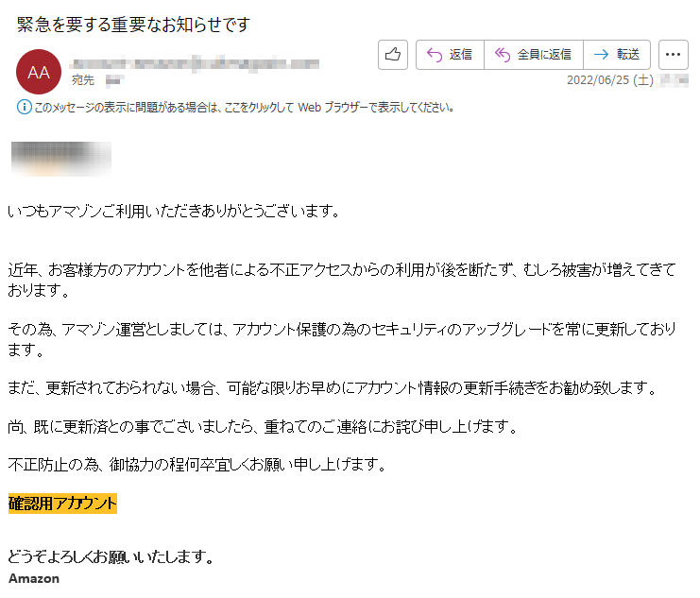Click the email subject 緊急を要する重要なお知らせです
Screen dimensions: 700x598
pyautogui.click(x=133, y=25)
